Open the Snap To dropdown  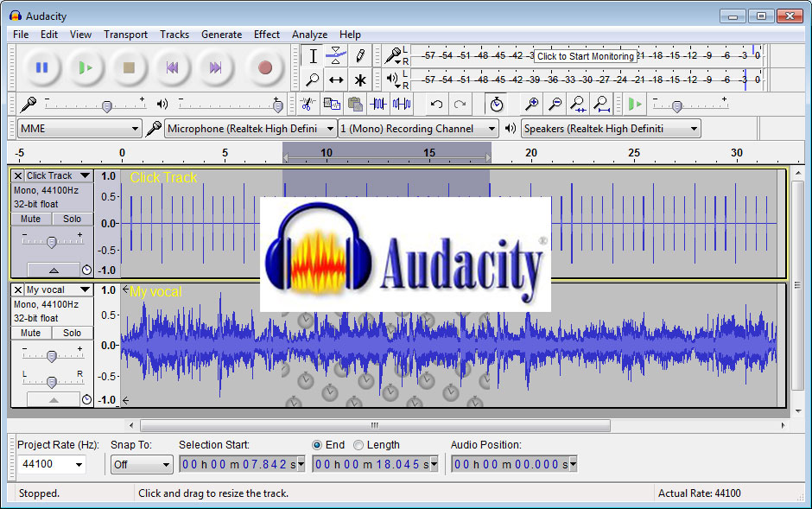pos(142,464)
